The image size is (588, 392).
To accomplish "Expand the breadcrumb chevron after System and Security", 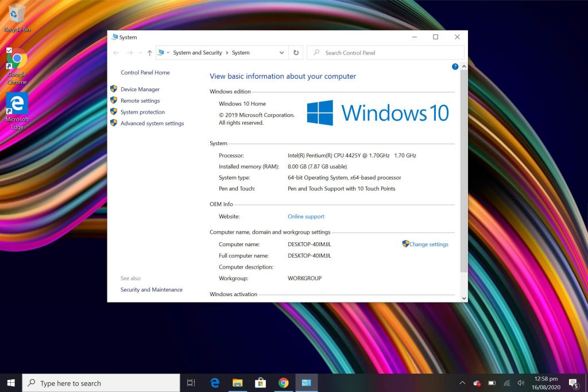I will (227, 53).
